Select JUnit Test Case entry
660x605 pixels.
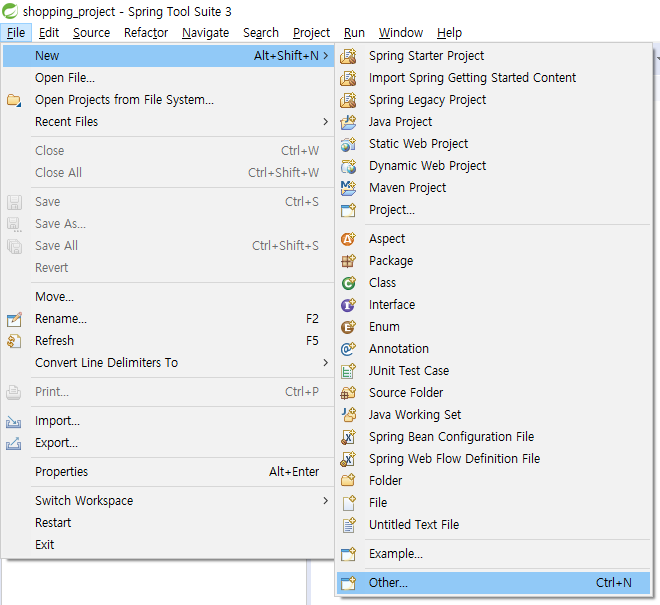493,371
